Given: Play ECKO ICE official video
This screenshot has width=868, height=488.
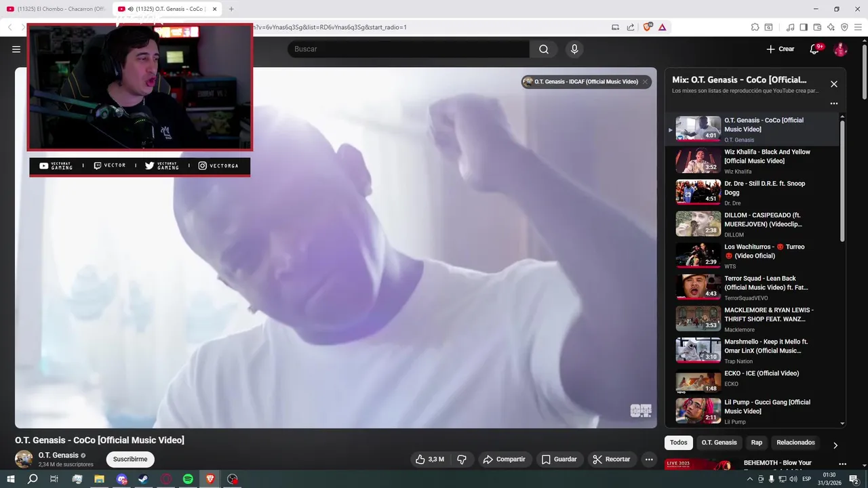Looking at the screenshot, I should [753, 382].
